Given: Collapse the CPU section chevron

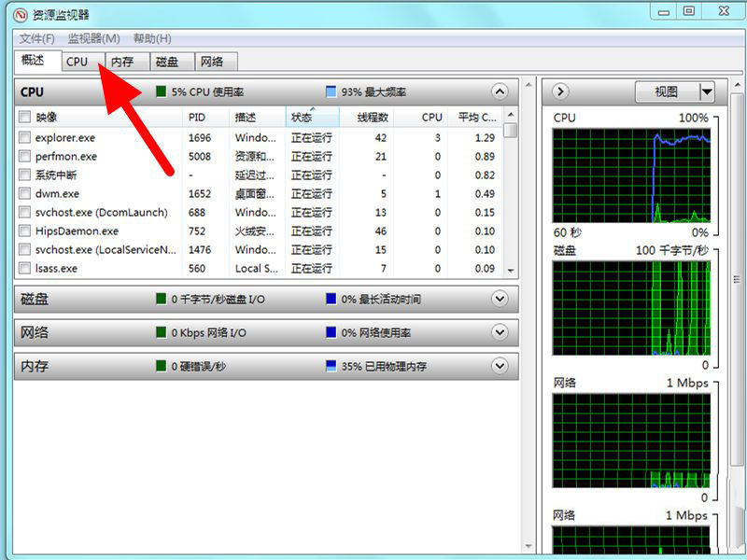Looking at the screenshot, I should coord(500,91).
